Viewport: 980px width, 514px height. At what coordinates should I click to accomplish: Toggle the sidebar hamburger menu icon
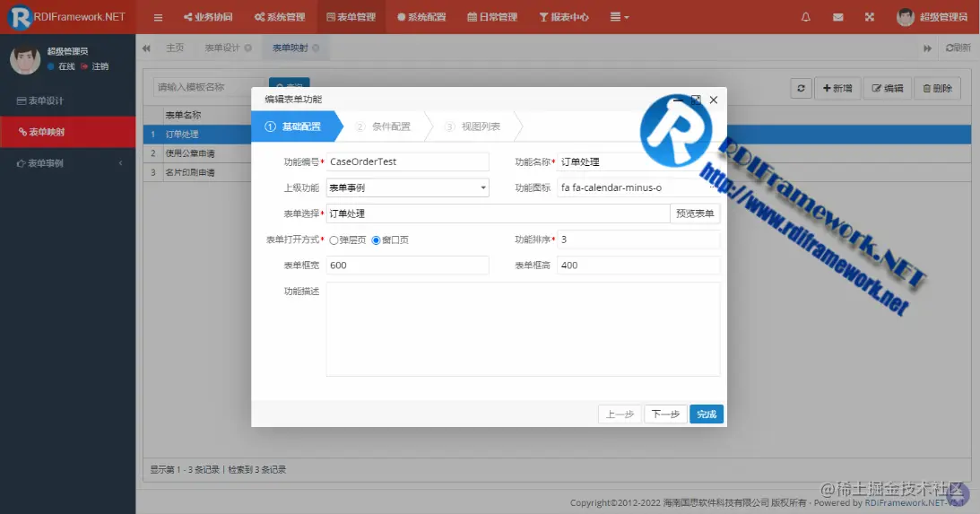click(x=158, y=18)
